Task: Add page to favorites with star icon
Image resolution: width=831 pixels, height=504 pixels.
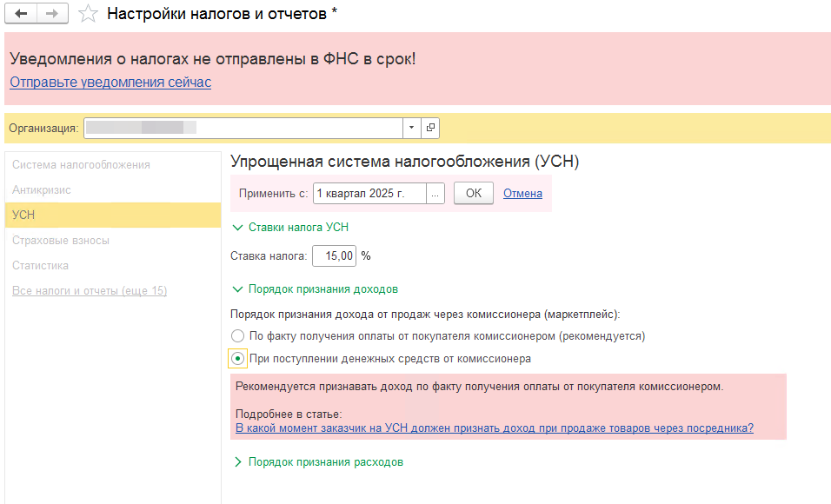Action: 87,14
